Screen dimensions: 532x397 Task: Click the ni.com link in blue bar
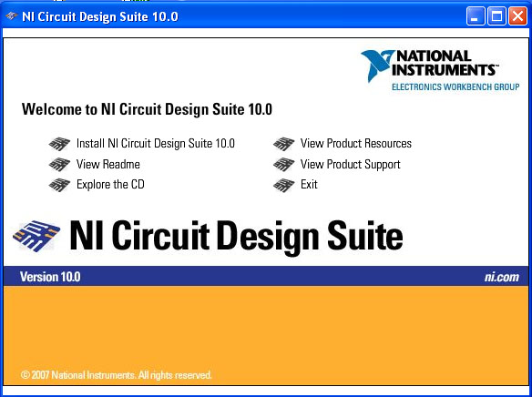click(502, 277)
